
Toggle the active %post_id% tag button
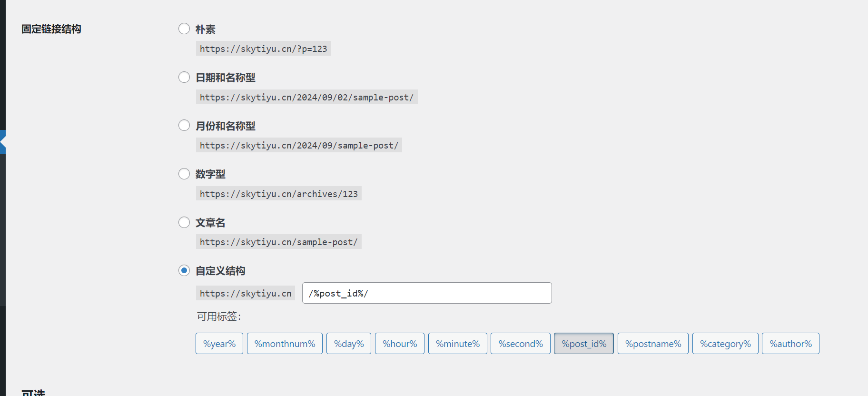point(584,344)
